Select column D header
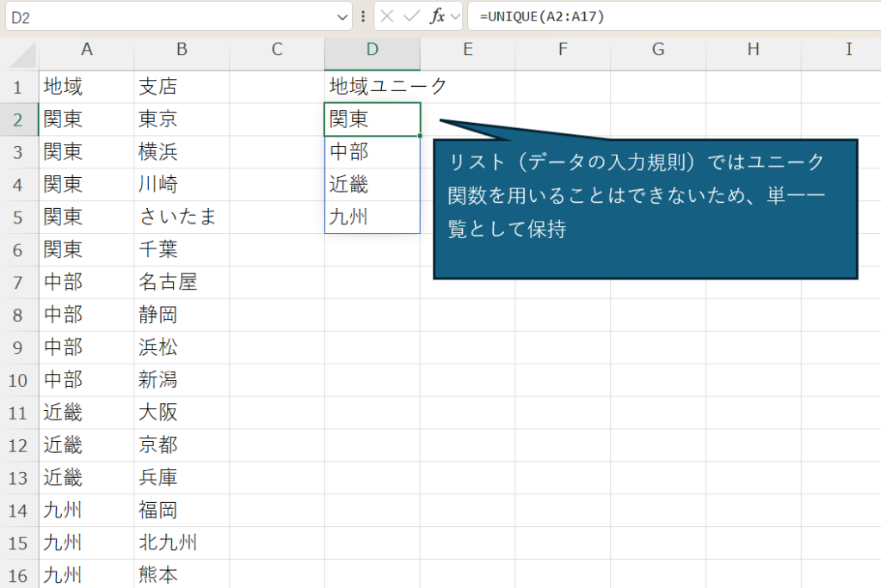 (373, 50)
